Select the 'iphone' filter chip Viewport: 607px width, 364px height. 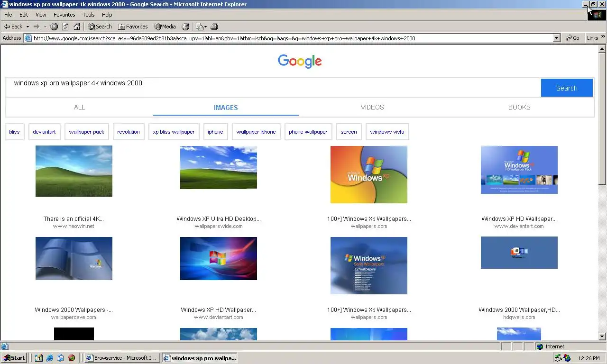point(215,132)
